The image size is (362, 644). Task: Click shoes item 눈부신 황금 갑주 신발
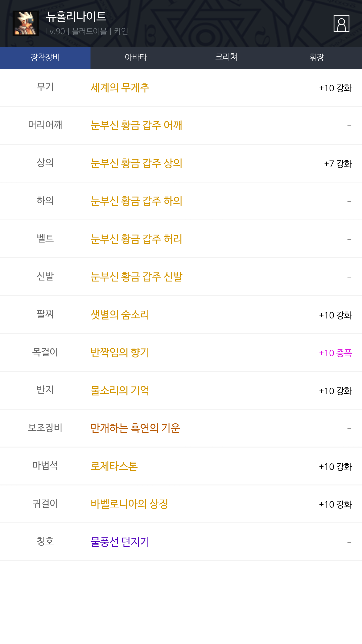pyautogui.click(x=136, y=277)
